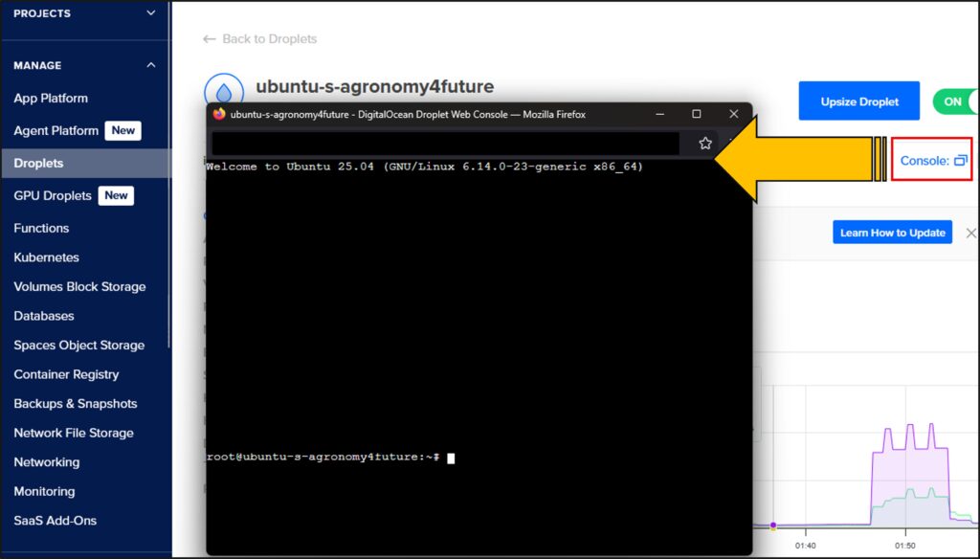Open Kubernetes in the sidebar

(46, 257)
